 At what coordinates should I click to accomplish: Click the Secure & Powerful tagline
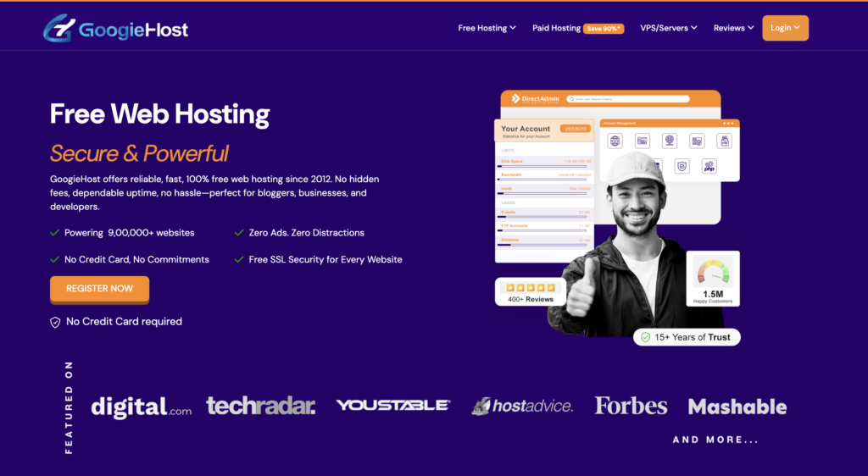pyautogui.click(x=139, y=153)
